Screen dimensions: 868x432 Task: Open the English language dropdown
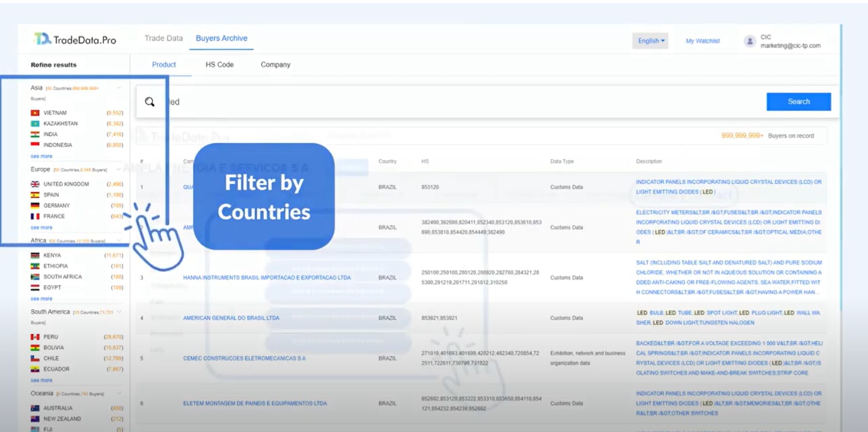click(650, 40)
